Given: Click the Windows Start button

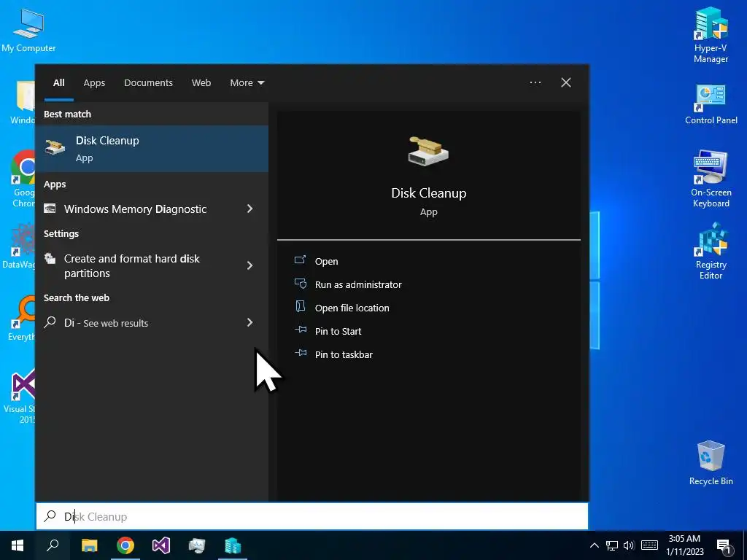Looking at the screenshot, I should tap(18, 545).
